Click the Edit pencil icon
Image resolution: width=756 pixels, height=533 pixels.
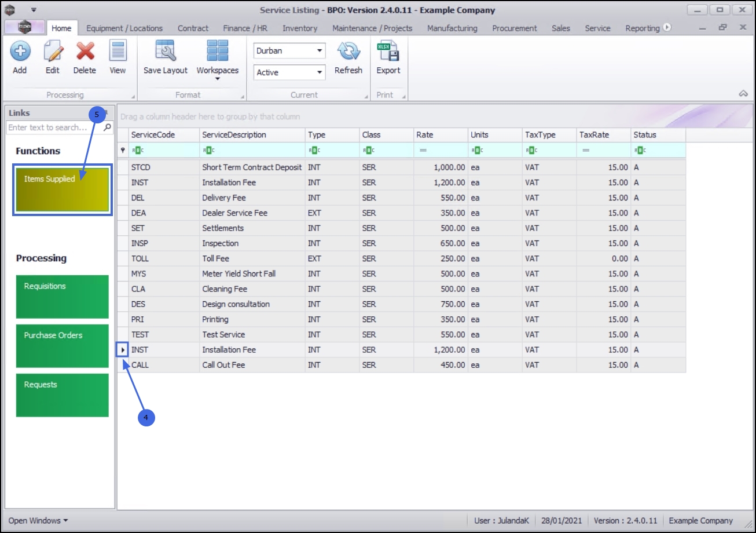(53, 52)
